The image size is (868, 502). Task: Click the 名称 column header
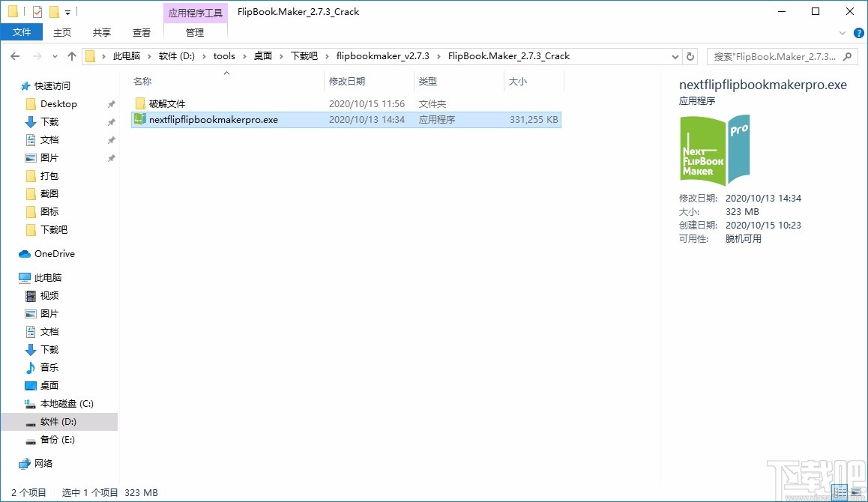[142, 81]
